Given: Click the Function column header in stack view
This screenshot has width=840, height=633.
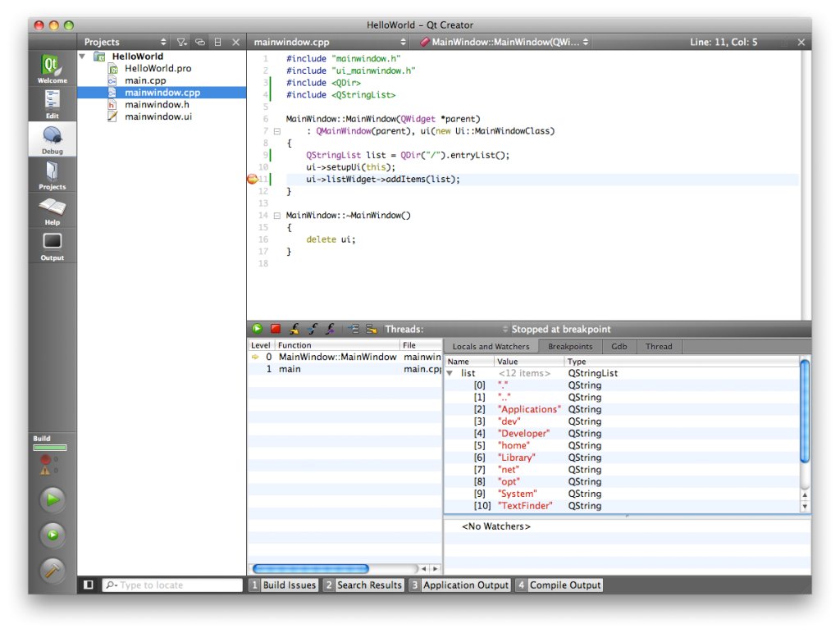Looking at the screenshot, I should [x=337, y=345].
